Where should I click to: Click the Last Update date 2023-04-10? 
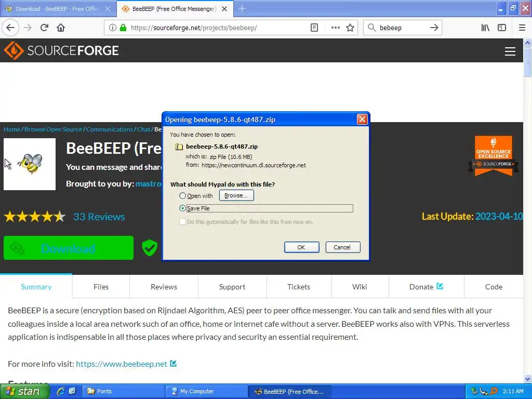pos(499,217)
